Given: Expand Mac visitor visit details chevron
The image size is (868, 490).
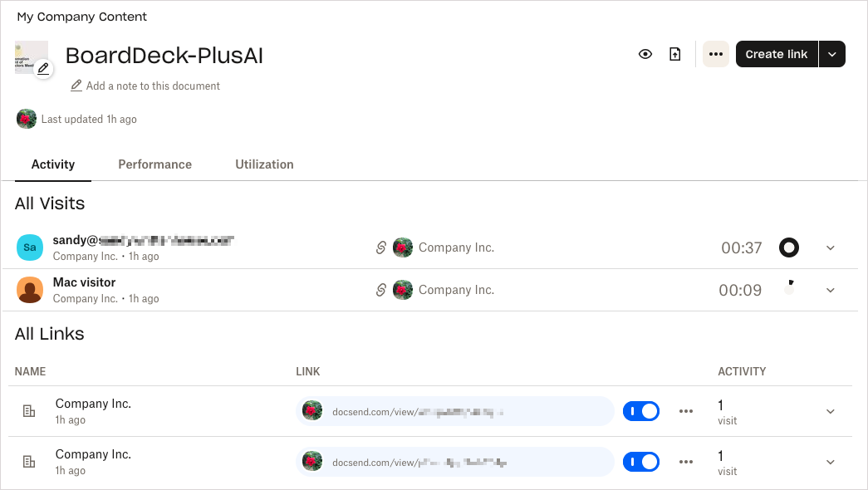Looking at the screenshot, I should coord(831,290).
